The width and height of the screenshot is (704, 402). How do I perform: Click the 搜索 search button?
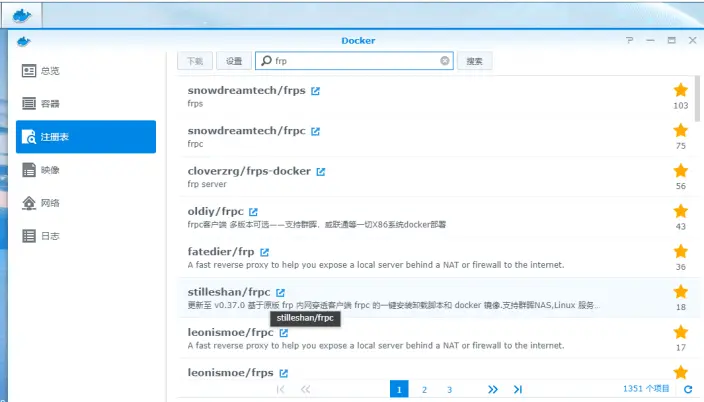point(475,61)
